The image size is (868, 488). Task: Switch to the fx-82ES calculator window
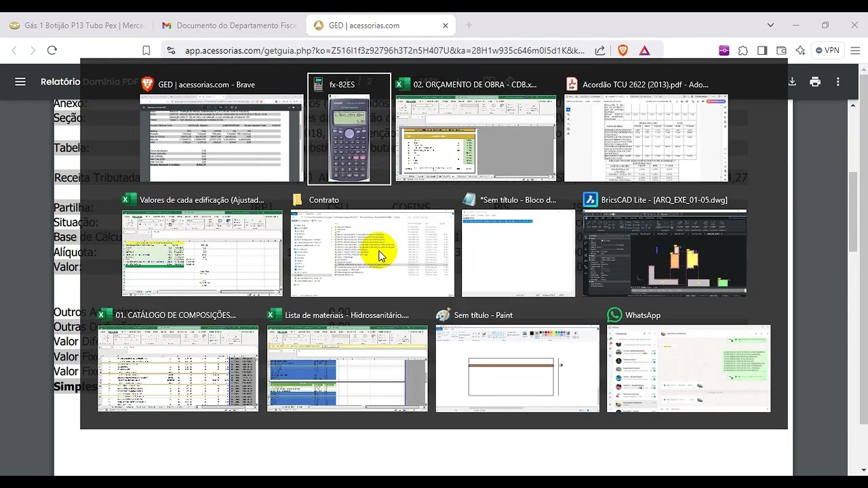pos(349,129)
